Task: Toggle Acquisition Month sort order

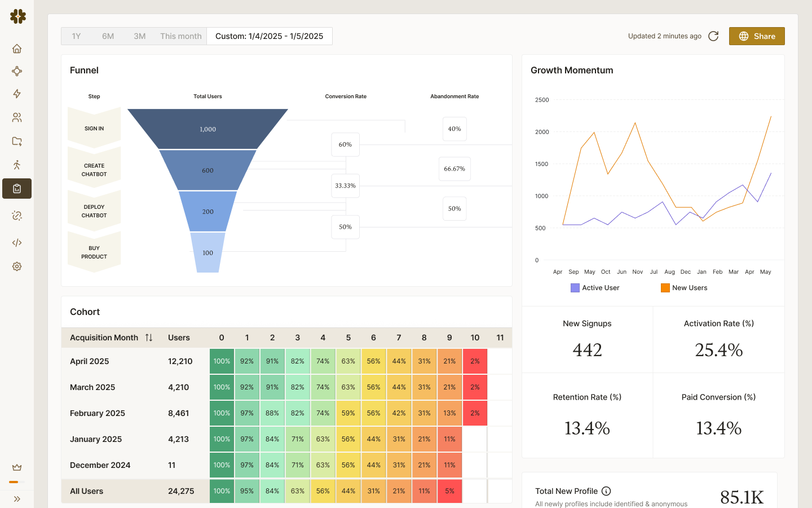Action: click(148, 337)
